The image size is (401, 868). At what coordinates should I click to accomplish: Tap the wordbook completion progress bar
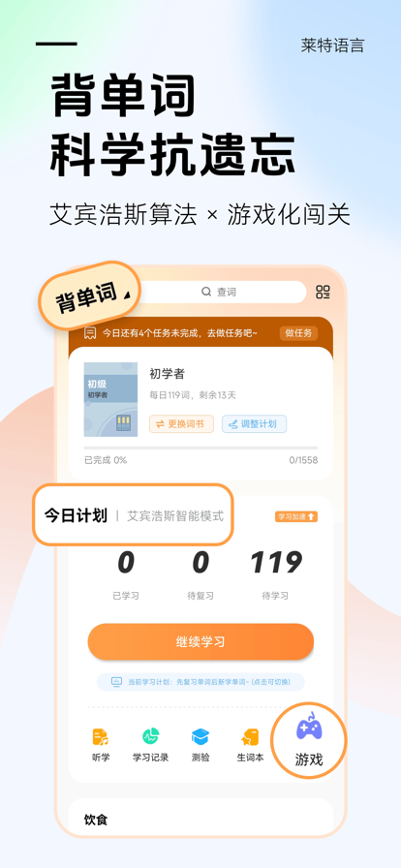pyautogui.click(x=200, y=448)
